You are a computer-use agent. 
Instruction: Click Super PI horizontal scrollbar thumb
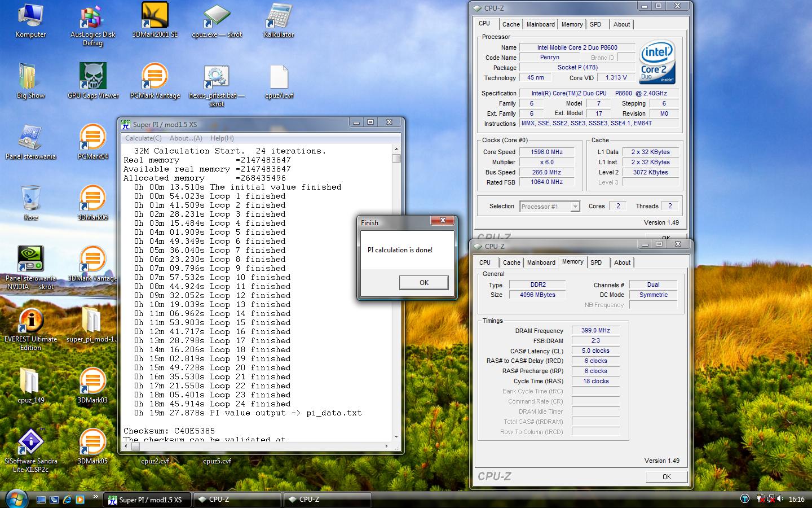pyautogui.click(x=136, y=446)
